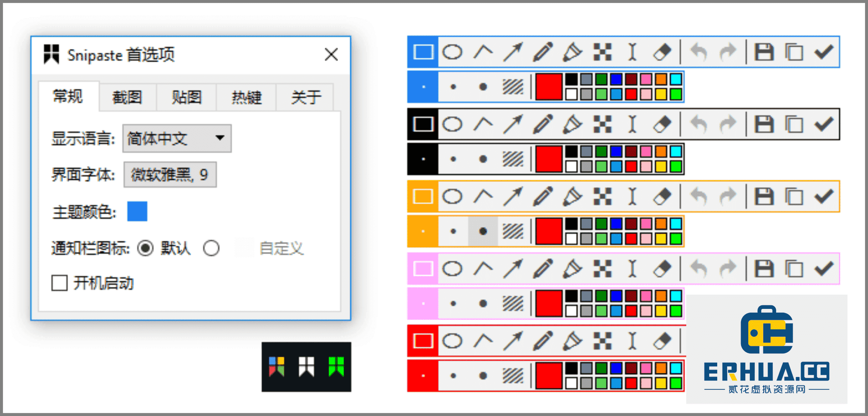Viewport: 868px width, 416px height.
Task: Click the 微软雅黑, 9 font button
Action: click(x=170, y=175)
